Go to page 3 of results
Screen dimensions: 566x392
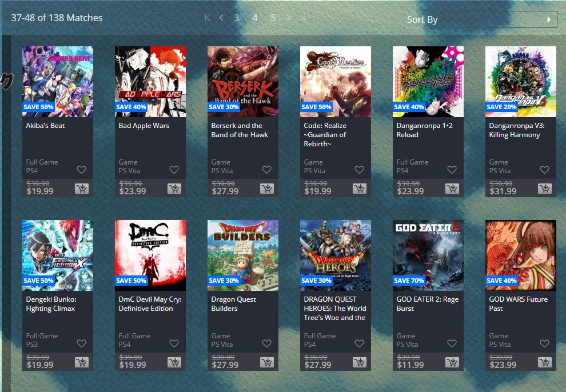(237, 18)
